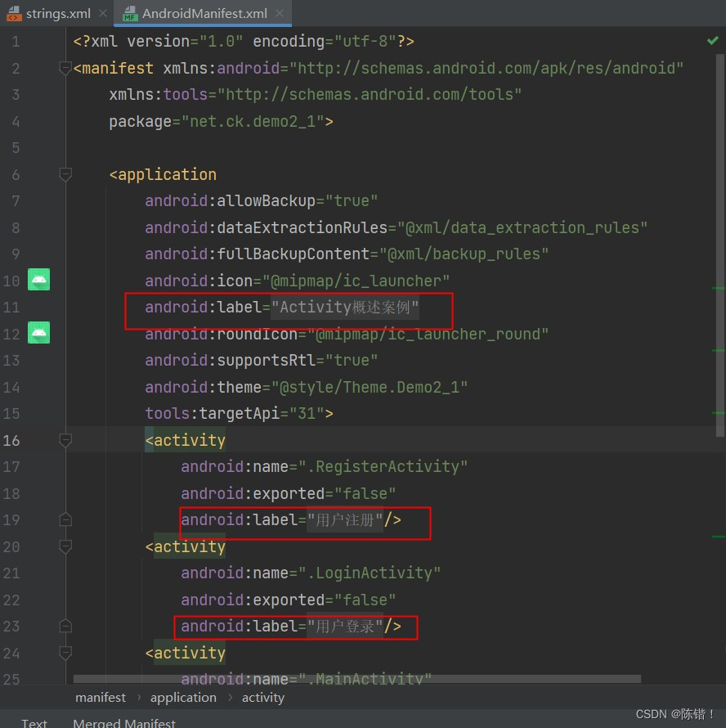Click the "@xml/data_extraction_rules" value
Image resolution: width=726 pixels, height=728 pixels.
tap(522, 227)
